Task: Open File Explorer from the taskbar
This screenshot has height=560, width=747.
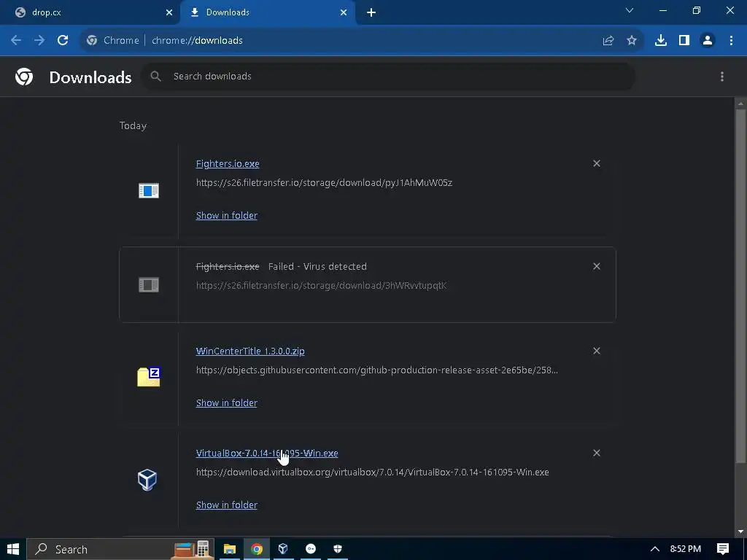Action: 230,549
